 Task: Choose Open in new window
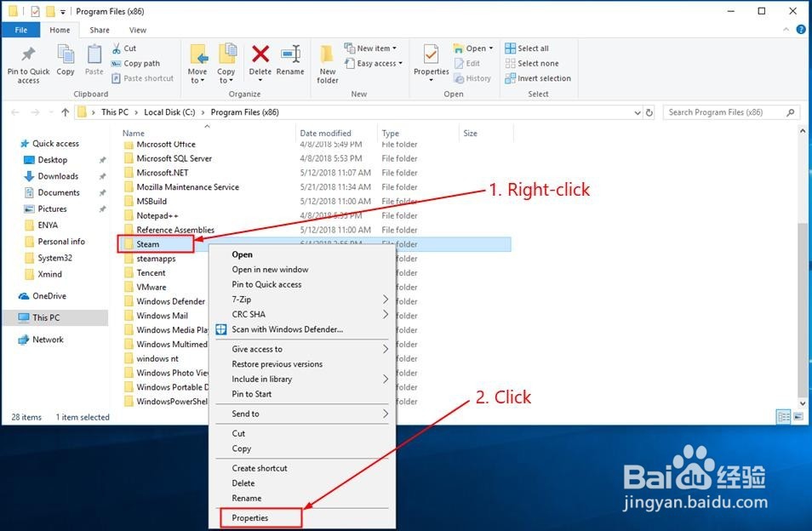pos(270,269)
